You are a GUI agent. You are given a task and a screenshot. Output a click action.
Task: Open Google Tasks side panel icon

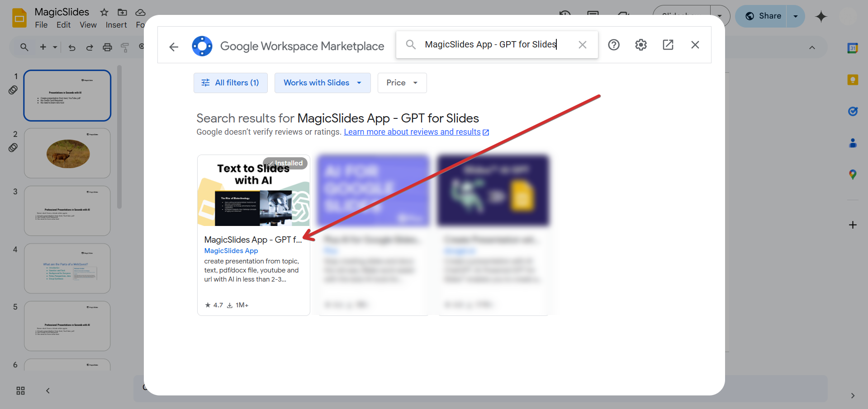click(853, 111)
